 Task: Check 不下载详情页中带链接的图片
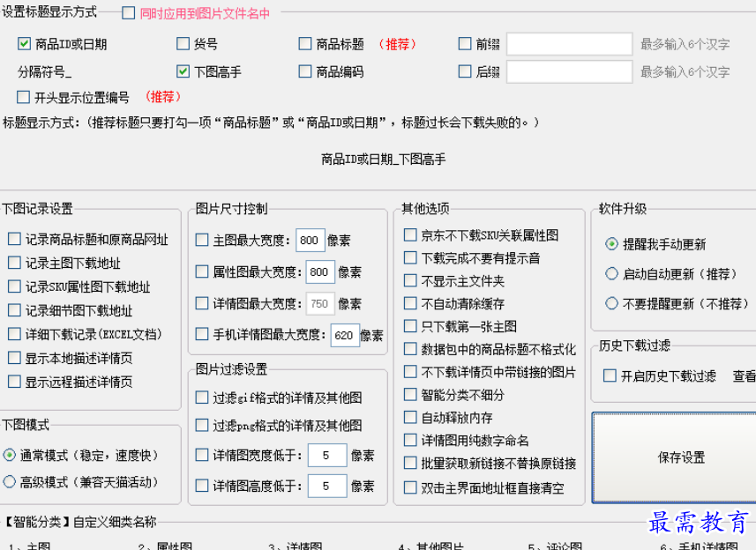410,371
